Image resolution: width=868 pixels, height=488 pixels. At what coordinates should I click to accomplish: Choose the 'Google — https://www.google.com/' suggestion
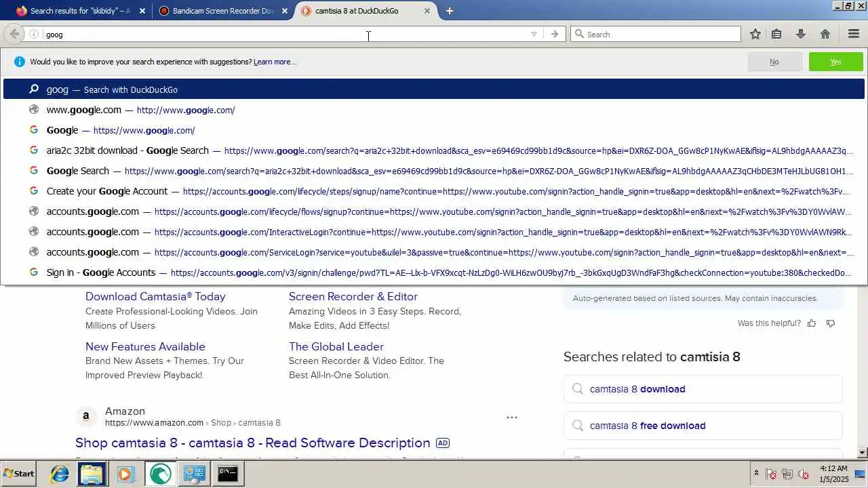click(x=434, y=130)
